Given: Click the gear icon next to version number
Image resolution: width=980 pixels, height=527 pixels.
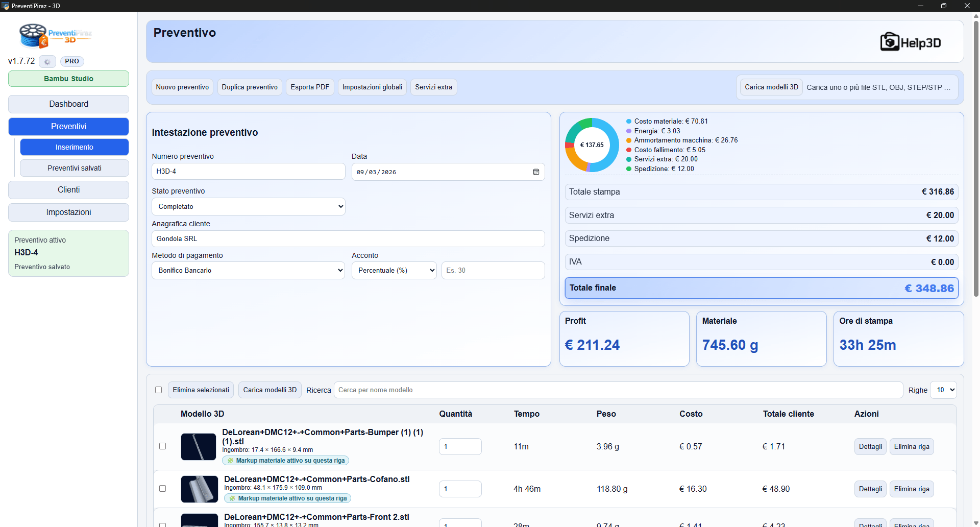Looking at the screenshot, I should (47, 62).
